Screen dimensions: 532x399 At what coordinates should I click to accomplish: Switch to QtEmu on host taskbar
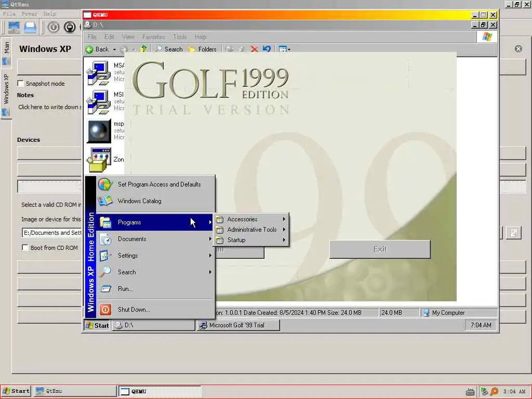(75, 391)
